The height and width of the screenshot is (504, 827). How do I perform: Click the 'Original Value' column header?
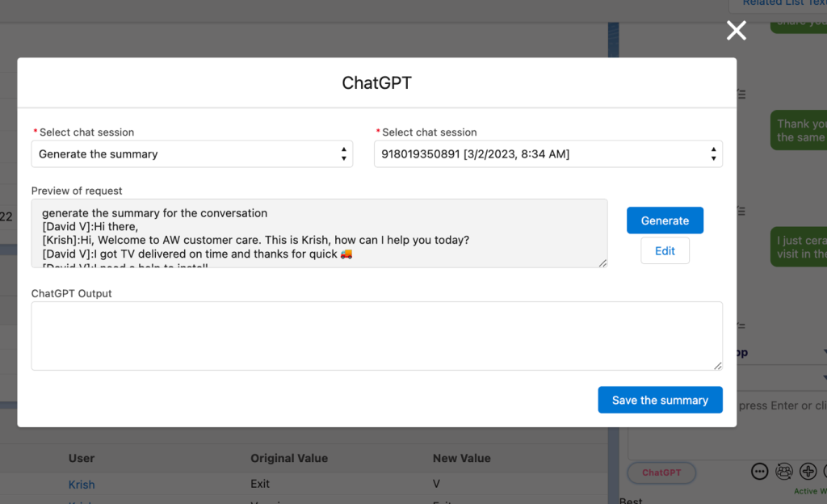point(289,458)
